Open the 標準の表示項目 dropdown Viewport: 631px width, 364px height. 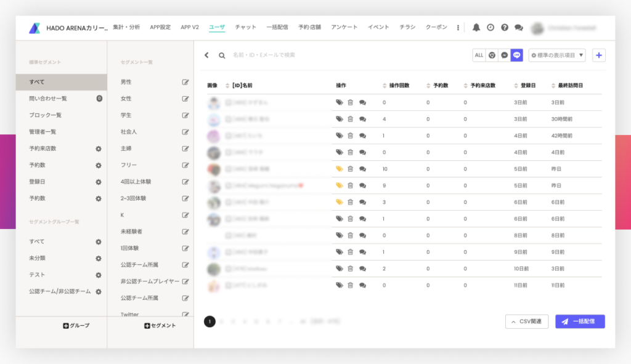coord(557,55)
